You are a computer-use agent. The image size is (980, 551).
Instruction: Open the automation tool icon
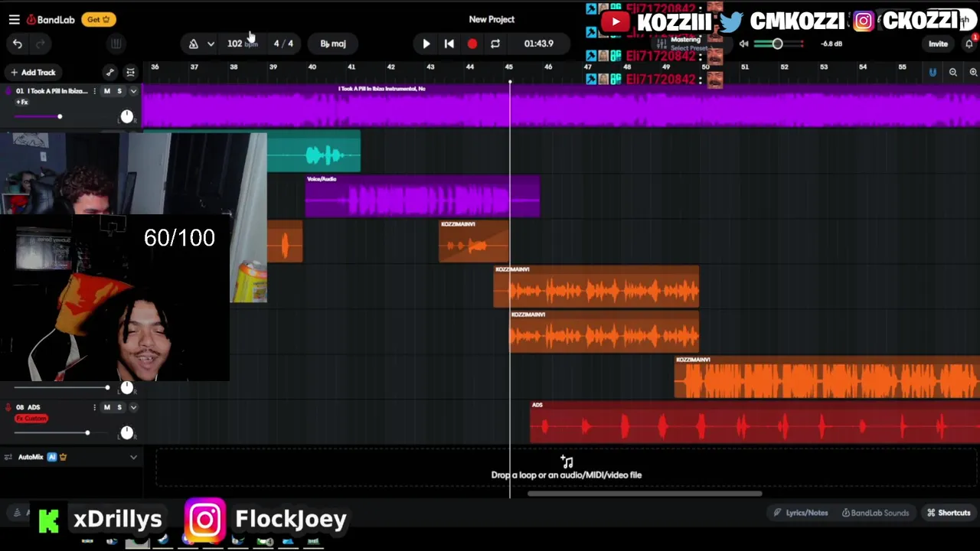click(110, 72)
